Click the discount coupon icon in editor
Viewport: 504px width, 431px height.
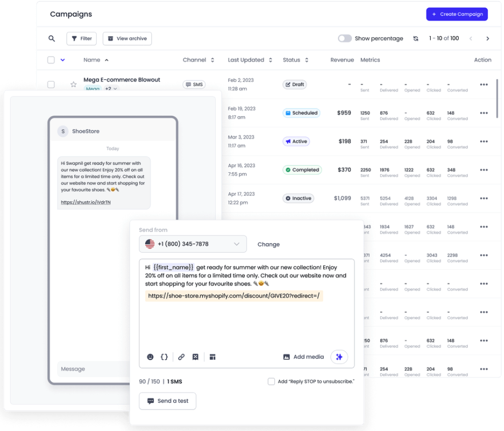click(195, 357)
